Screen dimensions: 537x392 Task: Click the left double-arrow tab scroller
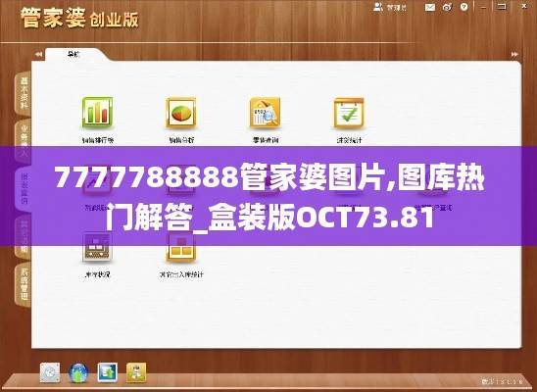[38, 54]
